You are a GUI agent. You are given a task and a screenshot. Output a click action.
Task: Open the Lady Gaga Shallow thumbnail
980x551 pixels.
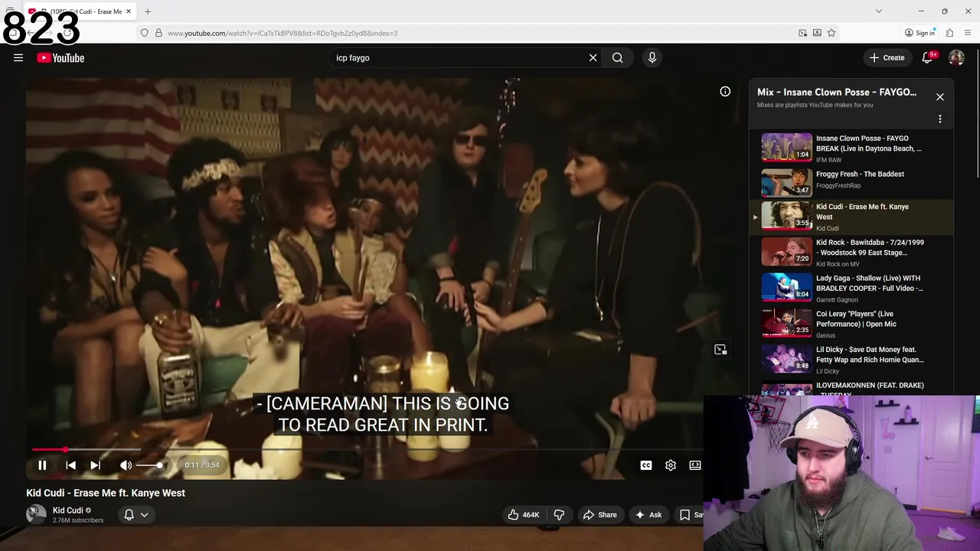pyautogui.click(x=786, y=287)
